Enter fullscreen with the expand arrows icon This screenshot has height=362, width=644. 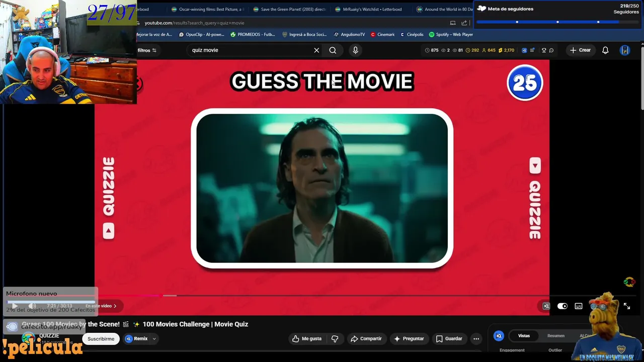click(x=627, y=306)
